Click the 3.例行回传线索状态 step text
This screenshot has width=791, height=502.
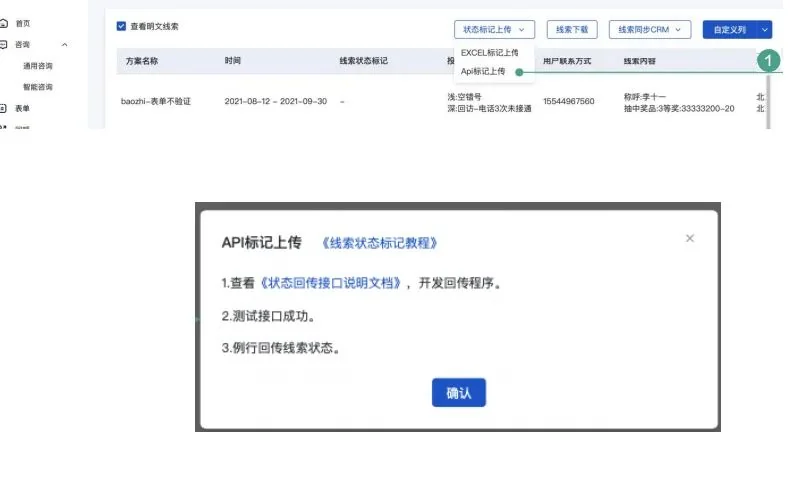(x=280, y=348)
